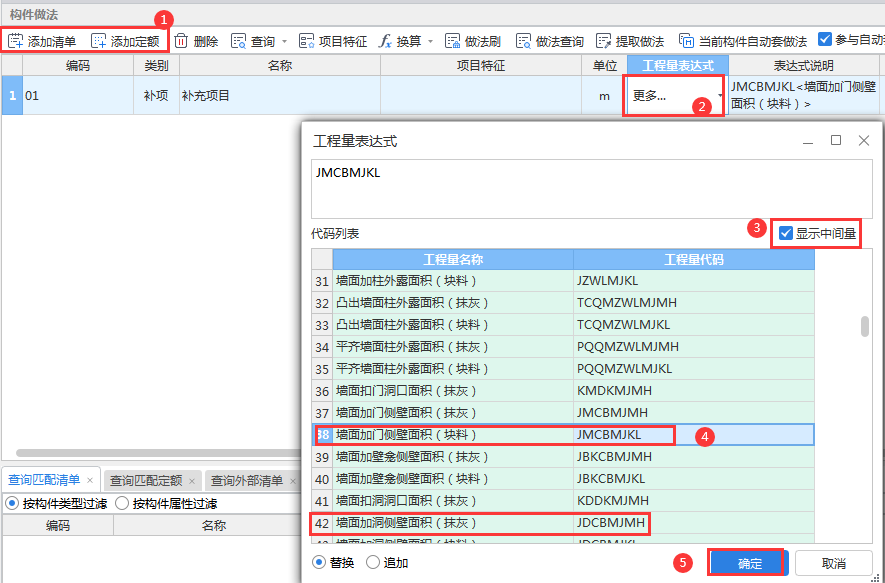
Task: Select 按构件属性过滤 radio option
Action: (x=121, y=503)
